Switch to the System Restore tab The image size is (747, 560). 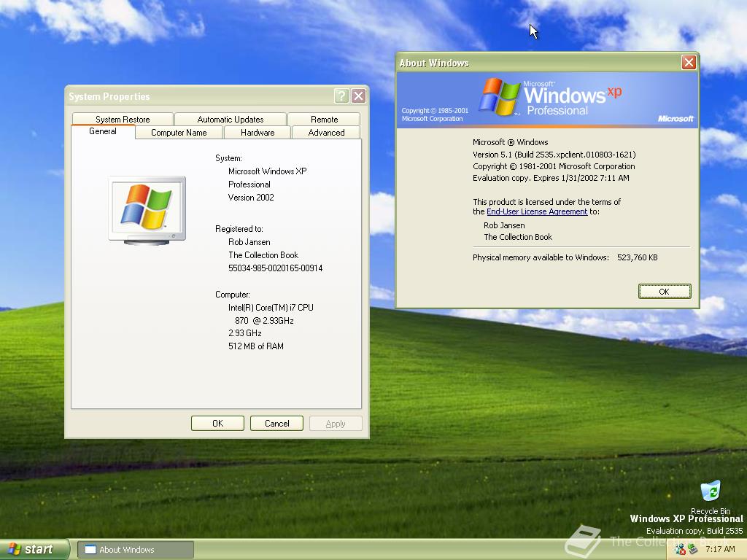(123, 119)
